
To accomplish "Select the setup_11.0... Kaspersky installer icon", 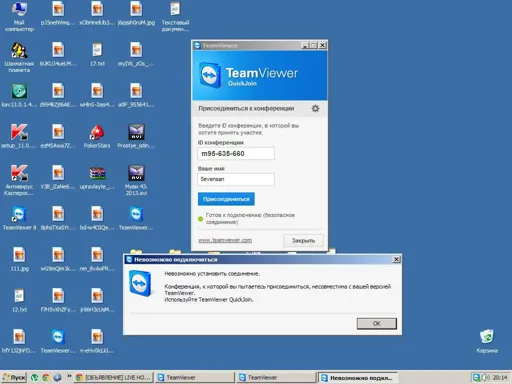I will (19, 136).
